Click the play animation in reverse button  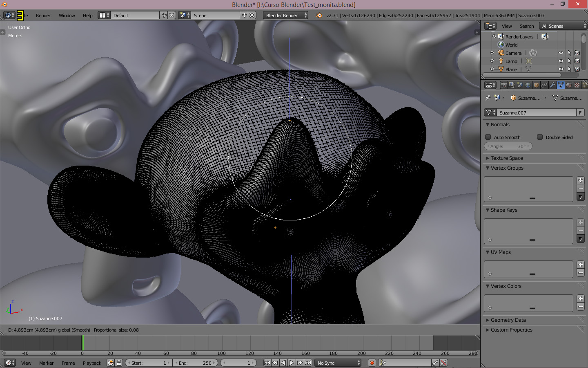click(x=283, y=363)
